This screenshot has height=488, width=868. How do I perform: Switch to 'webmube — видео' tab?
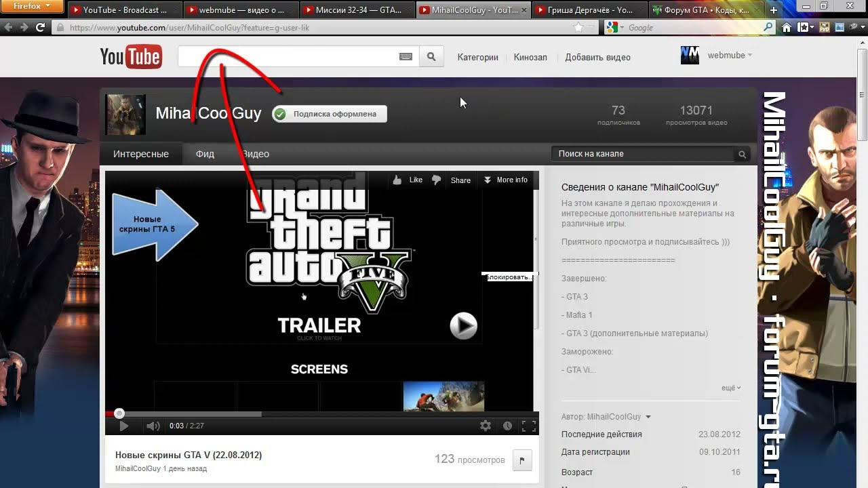click(x=241, y=10)
